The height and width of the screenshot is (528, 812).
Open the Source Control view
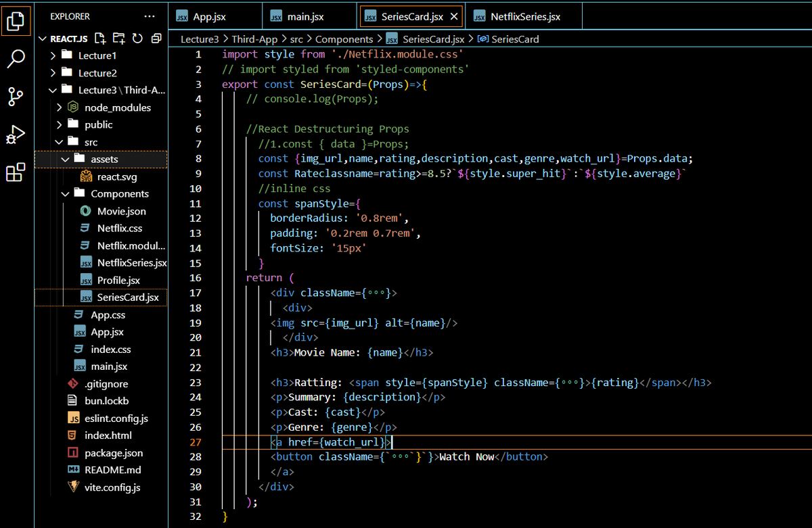pyautogui.click(x=15, y=97)
